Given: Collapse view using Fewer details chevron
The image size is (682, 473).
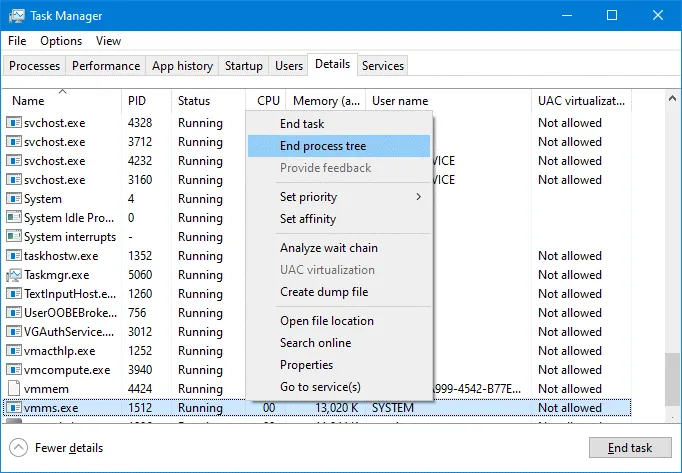Looking at the screenshot, I should pos(18,448).
